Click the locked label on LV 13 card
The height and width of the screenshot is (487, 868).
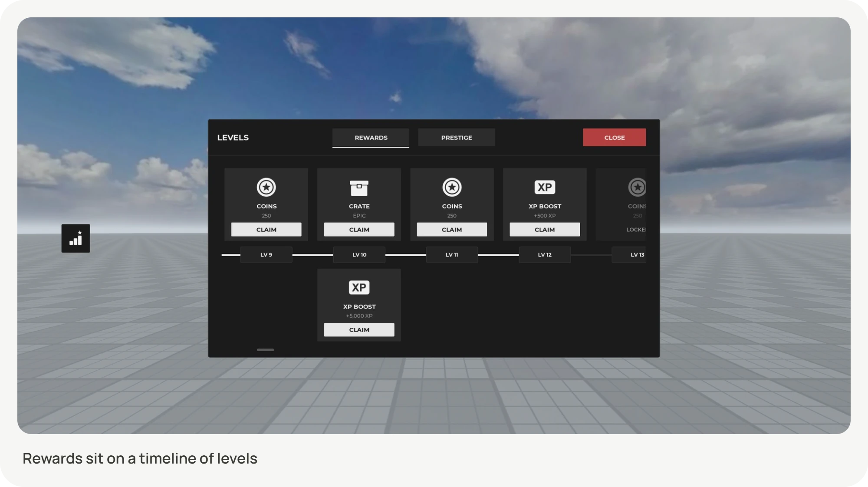tap(636, 230)
